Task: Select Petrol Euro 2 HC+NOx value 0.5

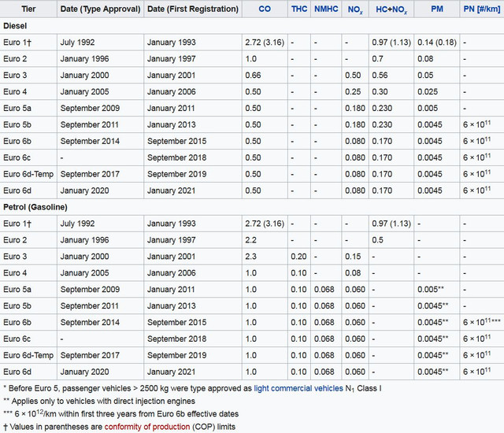Action: tap(377, 240)
